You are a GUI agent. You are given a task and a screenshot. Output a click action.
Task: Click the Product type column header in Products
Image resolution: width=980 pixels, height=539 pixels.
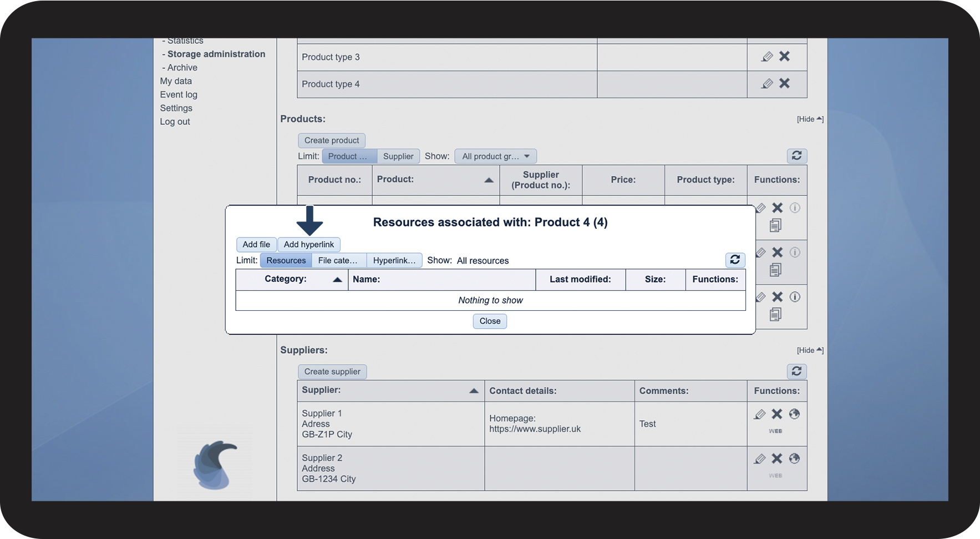tap(705, 180)
